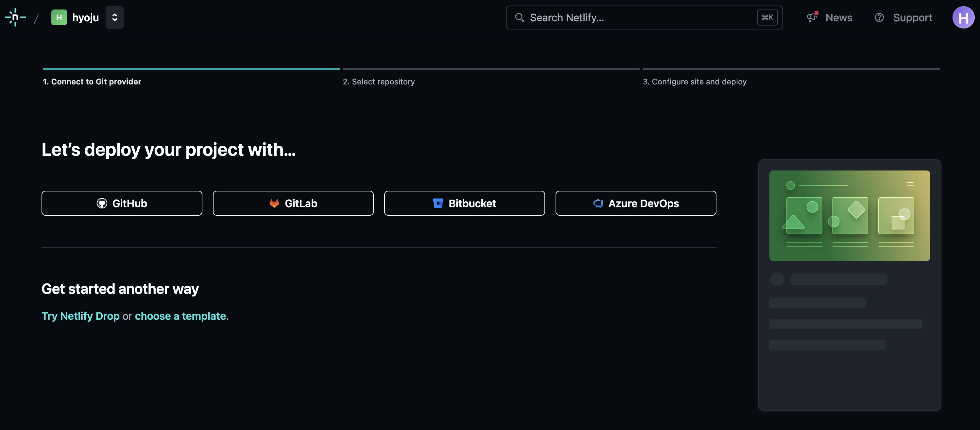Open the Try Netlify Drop link
Viewport: 980px width, 430px height.
click(x=80, y=316)
